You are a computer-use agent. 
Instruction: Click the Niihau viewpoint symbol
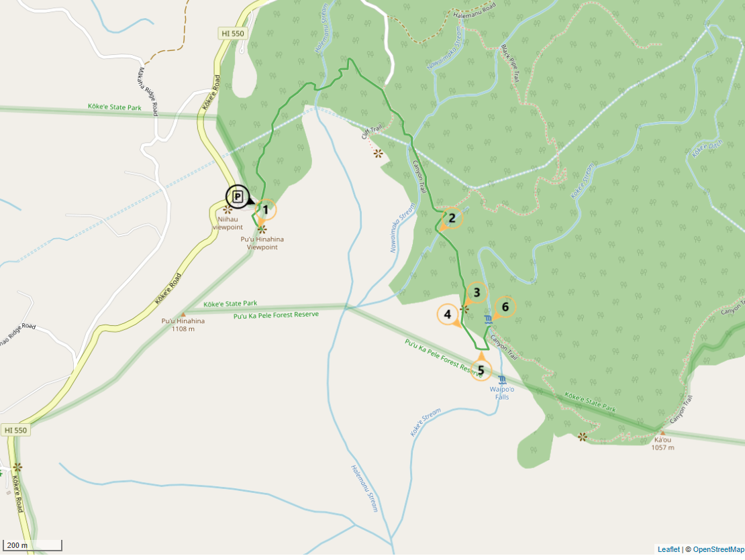(228, 210)
